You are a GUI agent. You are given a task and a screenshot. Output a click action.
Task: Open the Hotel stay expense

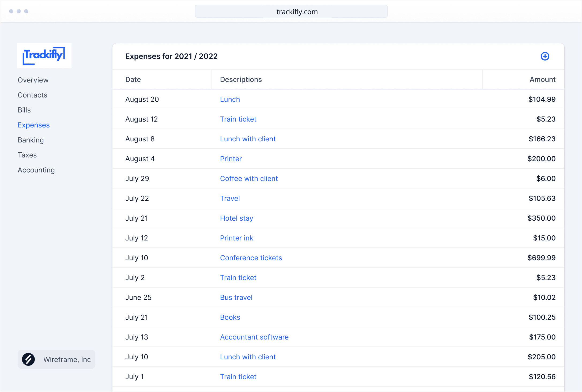[x=237, y=218]
